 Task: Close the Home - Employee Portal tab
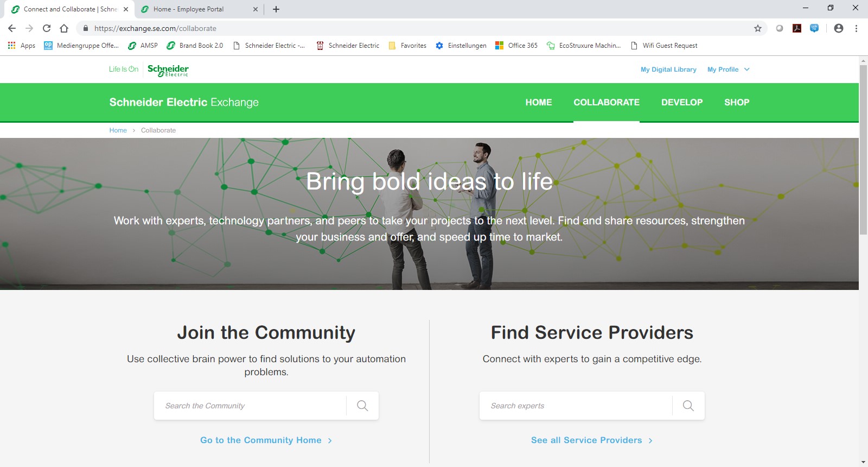[x=256, y=9]
